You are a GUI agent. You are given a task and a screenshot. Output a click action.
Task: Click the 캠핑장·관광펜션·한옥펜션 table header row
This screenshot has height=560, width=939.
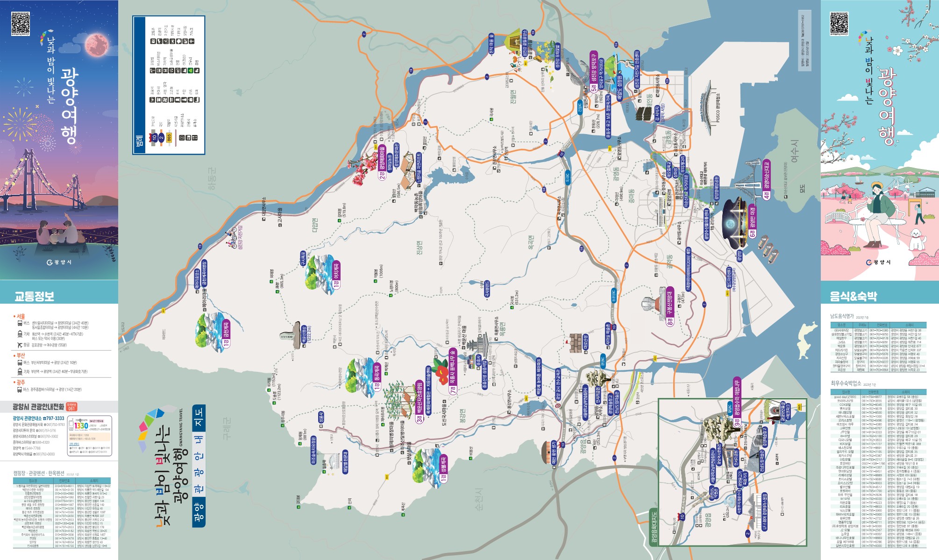click(x=62, y=481)
